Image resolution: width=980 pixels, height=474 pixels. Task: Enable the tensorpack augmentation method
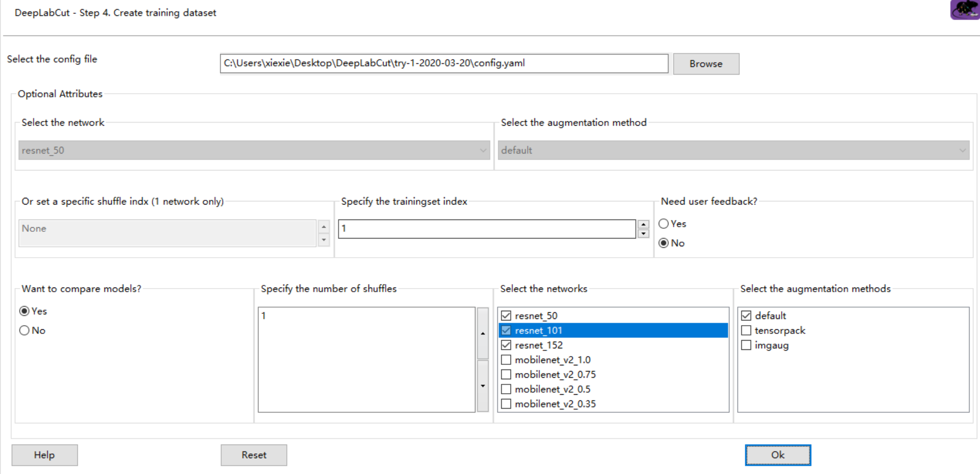746,331
